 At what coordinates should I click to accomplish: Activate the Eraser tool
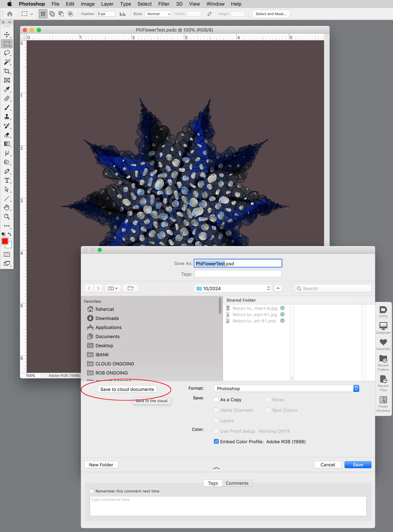(7, 135)
